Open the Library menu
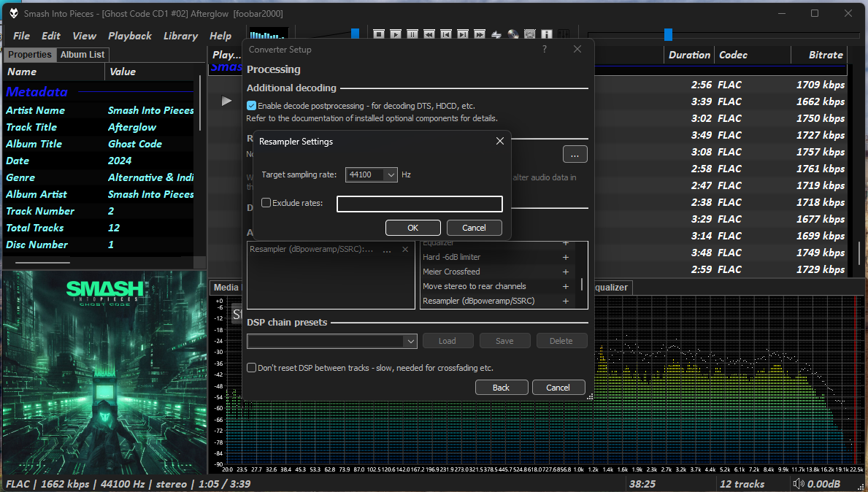 pyautogui.click(x=180, y=36)
